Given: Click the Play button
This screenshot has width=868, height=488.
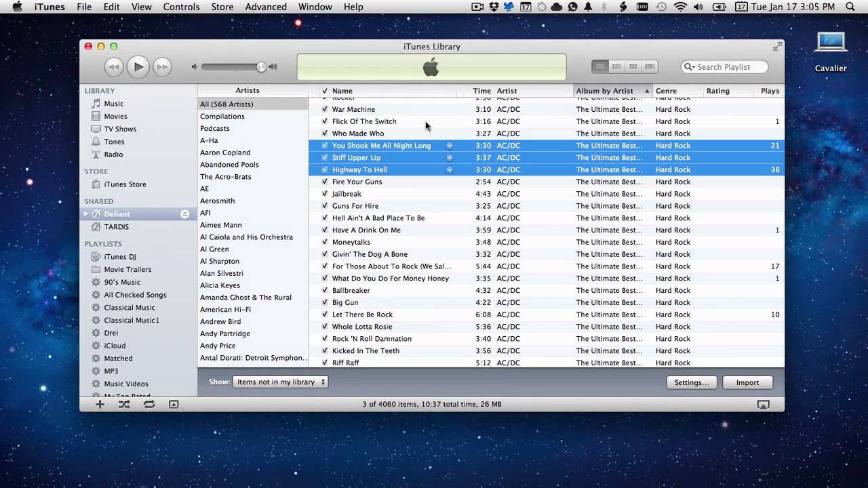Looking at the screenshot, I should click(138, 66).
